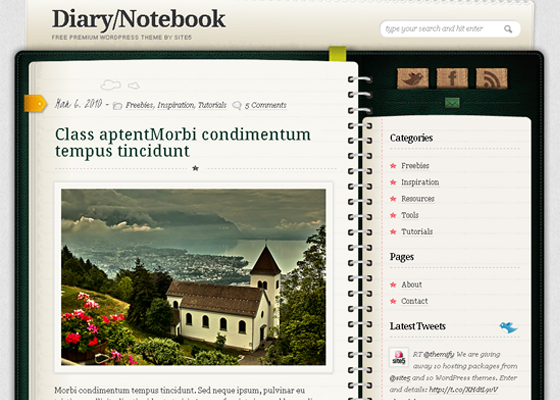Select Tutorials in sidebar Categories
This screenshot has height=400, width=560.
[x=417, y=231]
